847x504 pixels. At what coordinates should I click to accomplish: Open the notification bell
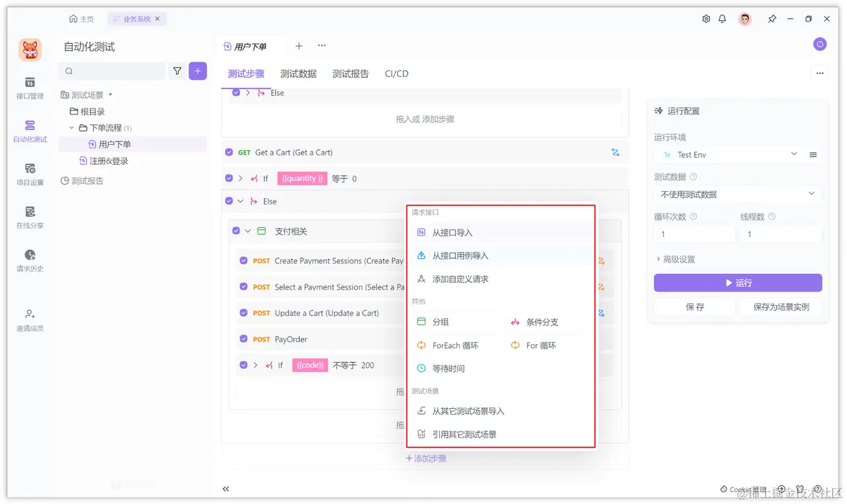(723, 19)
